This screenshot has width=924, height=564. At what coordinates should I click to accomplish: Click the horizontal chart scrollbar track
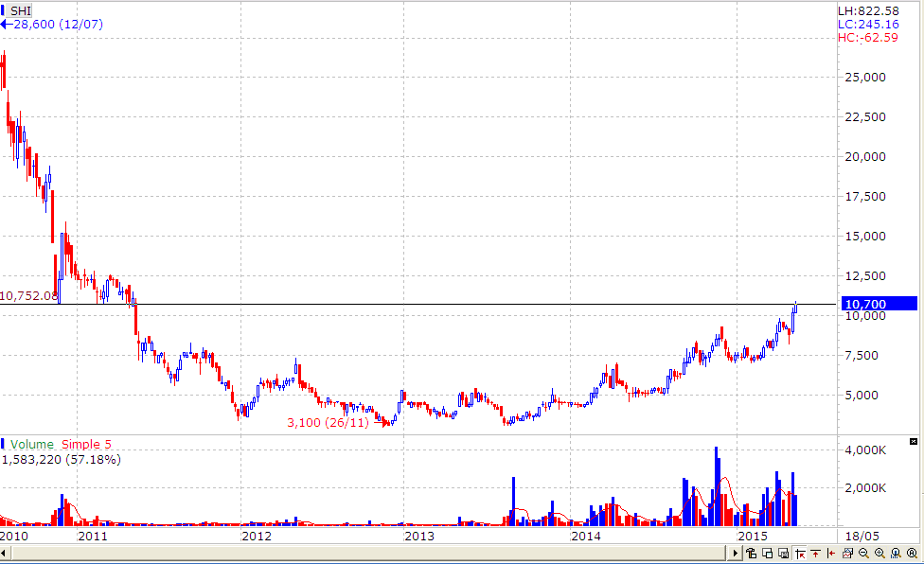coord(368,553)
